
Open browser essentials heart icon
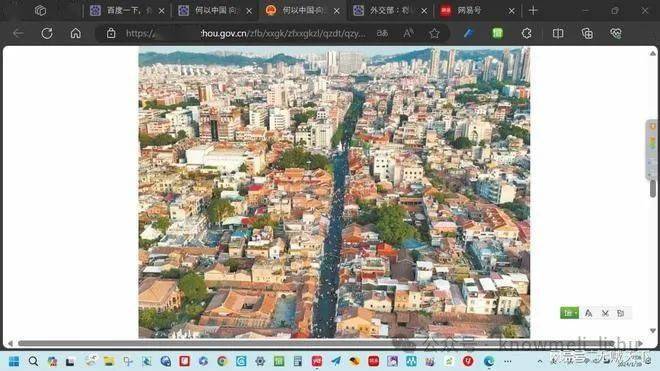[616, 33]
